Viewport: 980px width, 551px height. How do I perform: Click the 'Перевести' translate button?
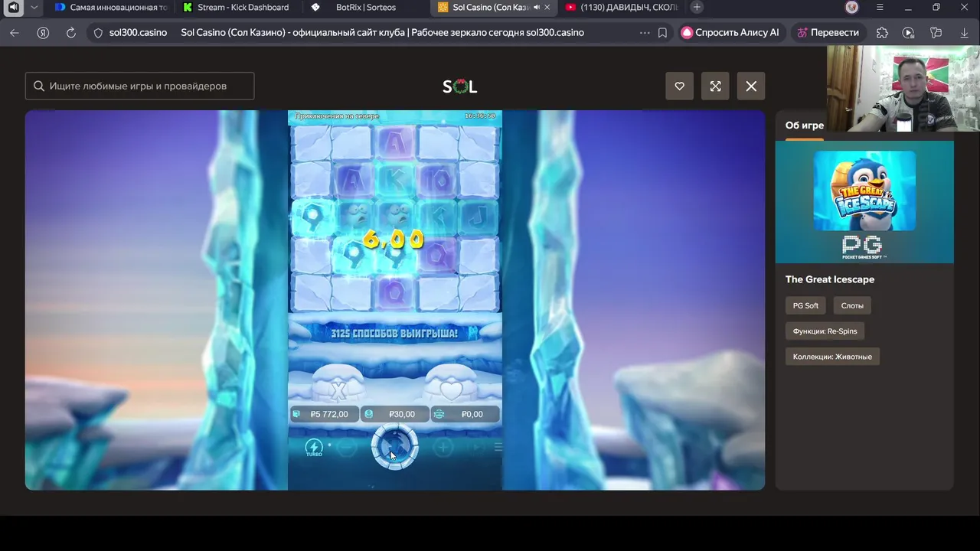click(828, 33)
